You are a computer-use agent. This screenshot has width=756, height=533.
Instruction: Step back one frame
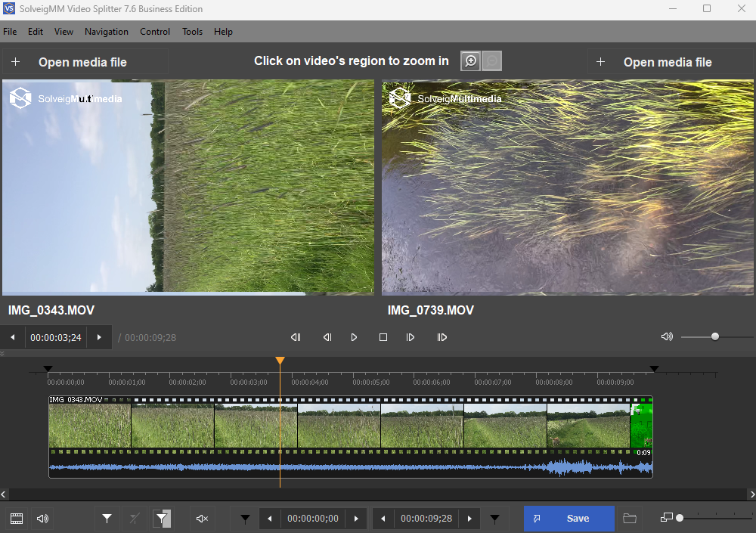(327, 337)
